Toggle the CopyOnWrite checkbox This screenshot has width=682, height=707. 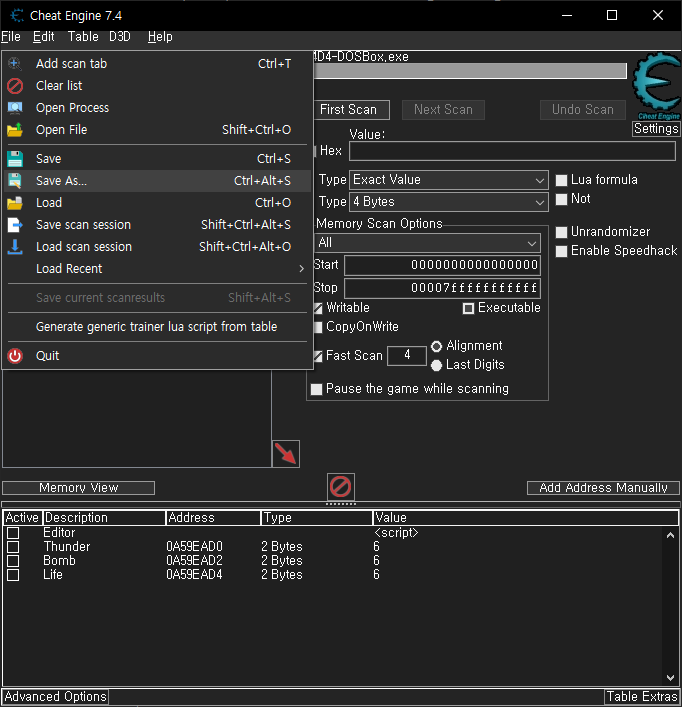coord(318,327)
